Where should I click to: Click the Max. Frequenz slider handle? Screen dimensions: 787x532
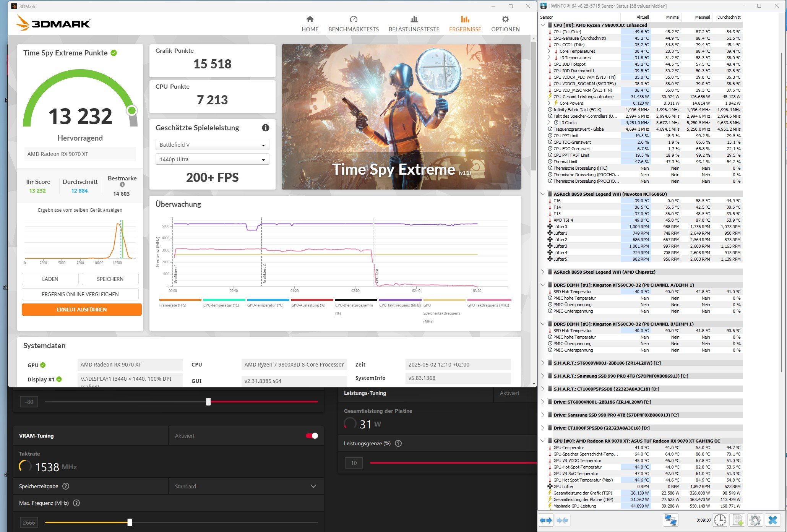130,522
